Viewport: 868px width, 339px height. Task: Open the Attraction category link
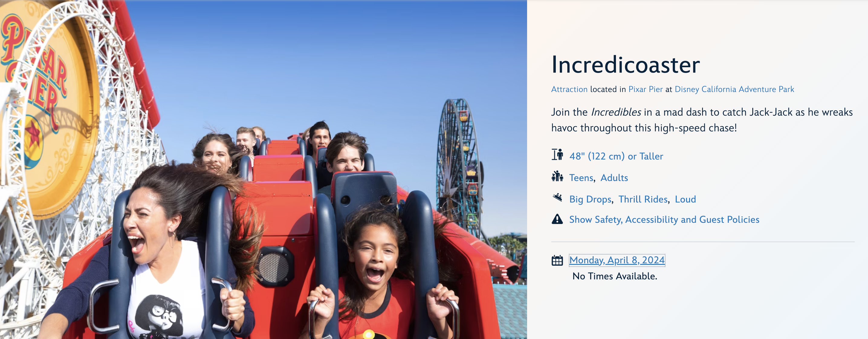[x=569, y=89]
